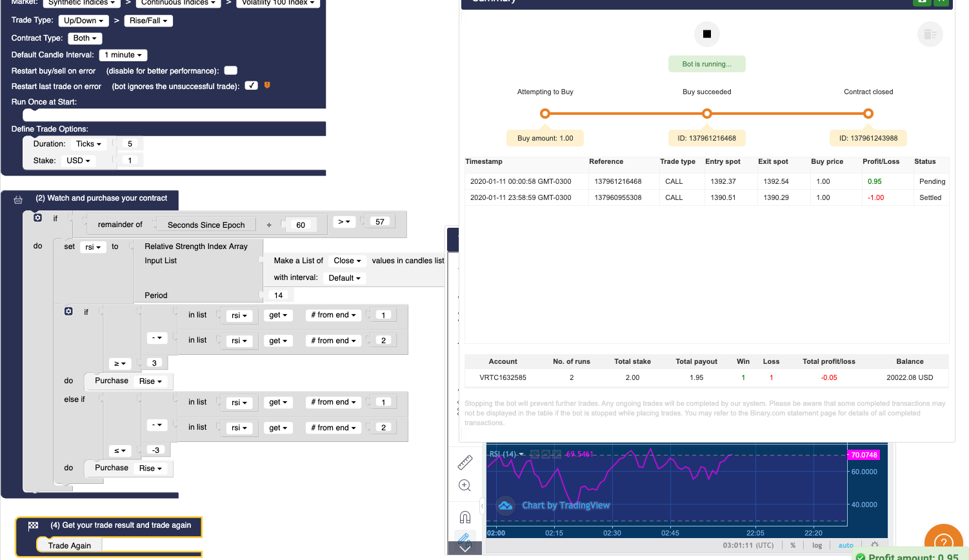This screenshot has height=560, width=969.
Task: Open the ≥ comparison operator dropdown
Action: [x=119, y=364]
